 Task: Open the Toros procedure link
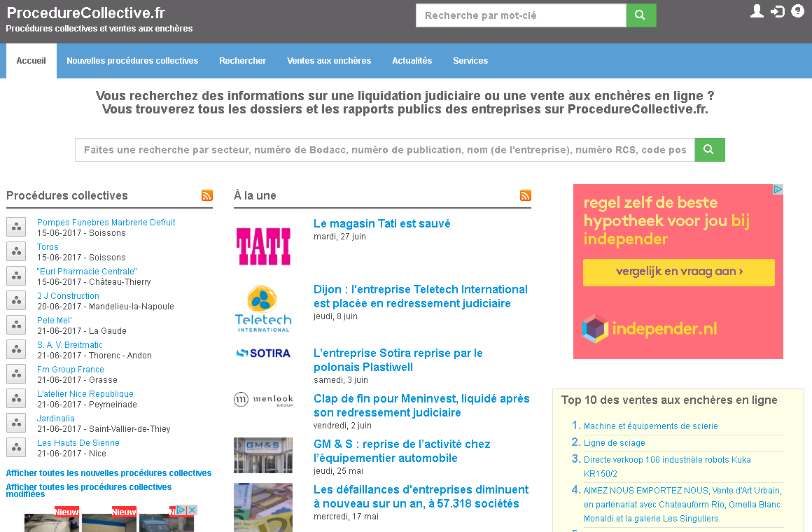tap(48, 247)
